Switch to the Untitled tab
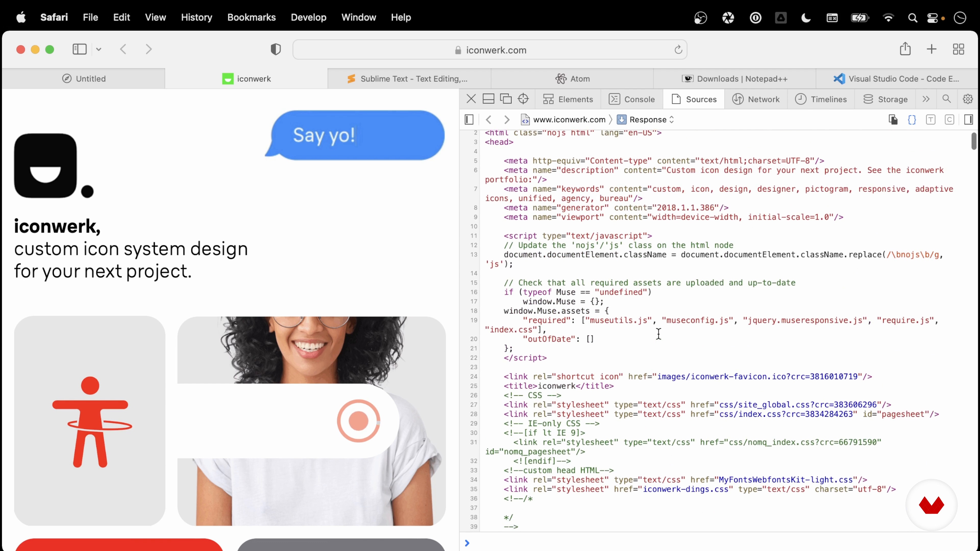Image resolution: width=980 pixels, height=551 pixels. tap(84, 79)
